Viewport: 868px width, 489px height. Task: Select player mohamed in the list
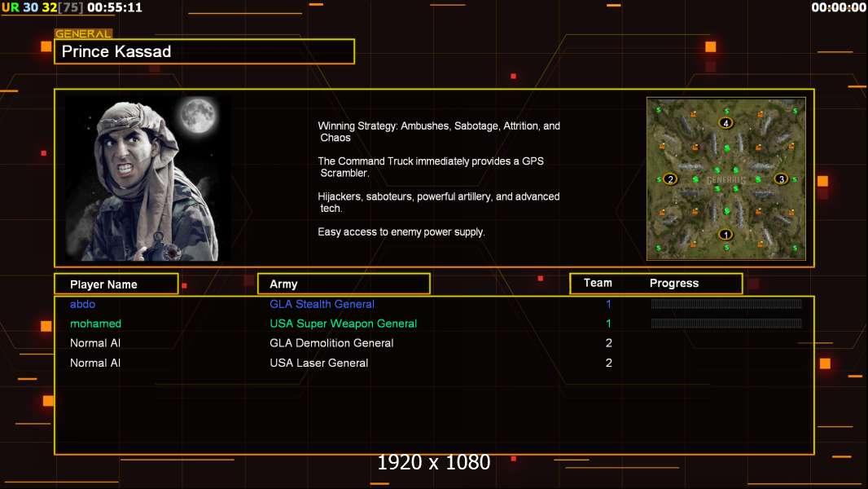coord(95,324)
